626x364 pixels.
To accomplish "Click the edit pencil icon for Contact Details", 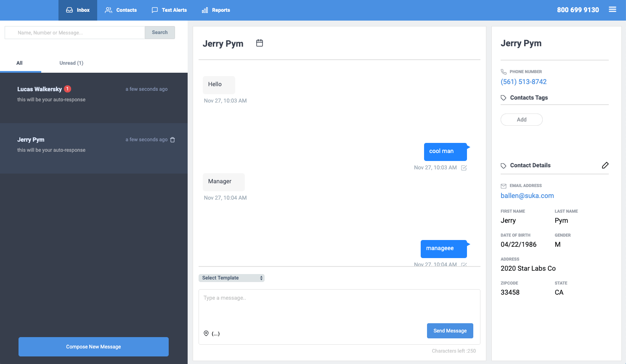I will click(x=605, y=165).
